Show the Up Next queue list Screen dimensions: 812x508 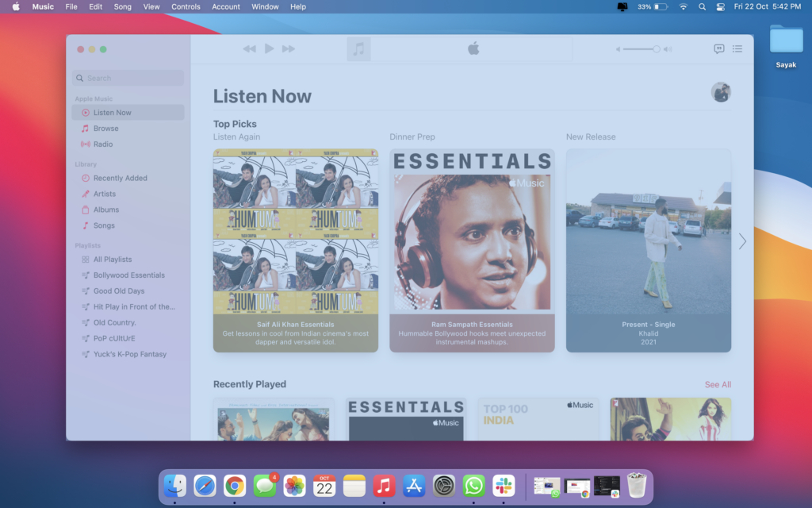point(737,48)
